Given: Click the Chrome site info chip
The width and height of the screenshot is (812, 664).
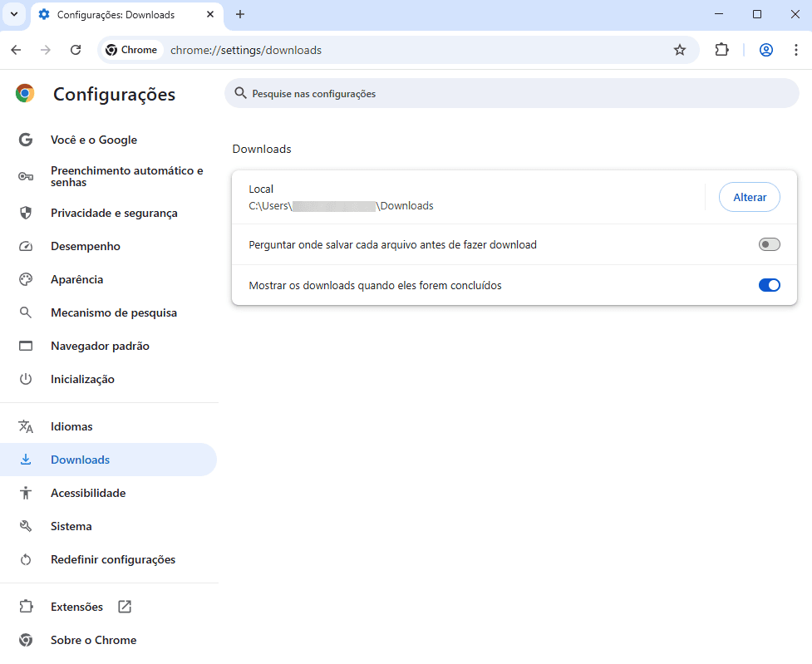Looking at the screenshot, I should coord(131,50).
